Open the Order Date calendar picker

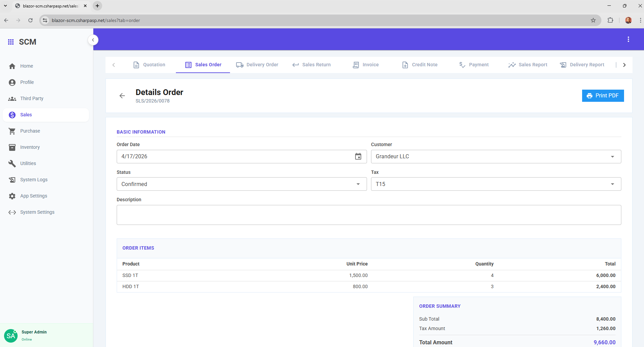(358, 157)
